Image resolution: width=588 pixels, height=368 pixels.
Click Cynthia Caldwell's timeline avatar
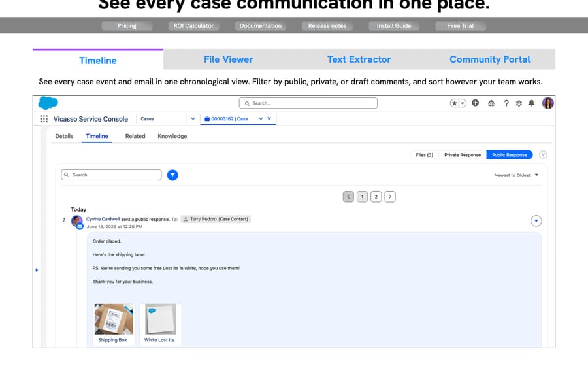click(x=77, y=221)
